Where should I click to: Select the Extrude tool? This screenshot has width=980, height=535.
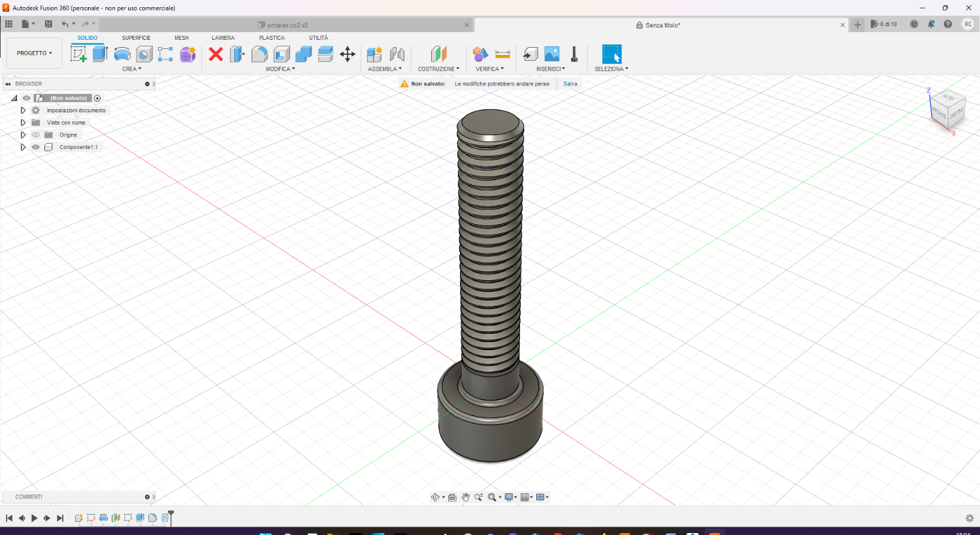(100, 54)
